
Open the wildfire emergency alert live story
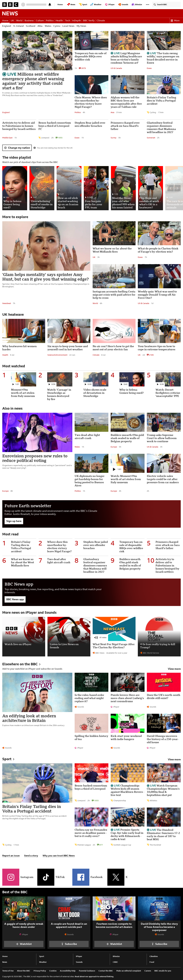[33, 81]
